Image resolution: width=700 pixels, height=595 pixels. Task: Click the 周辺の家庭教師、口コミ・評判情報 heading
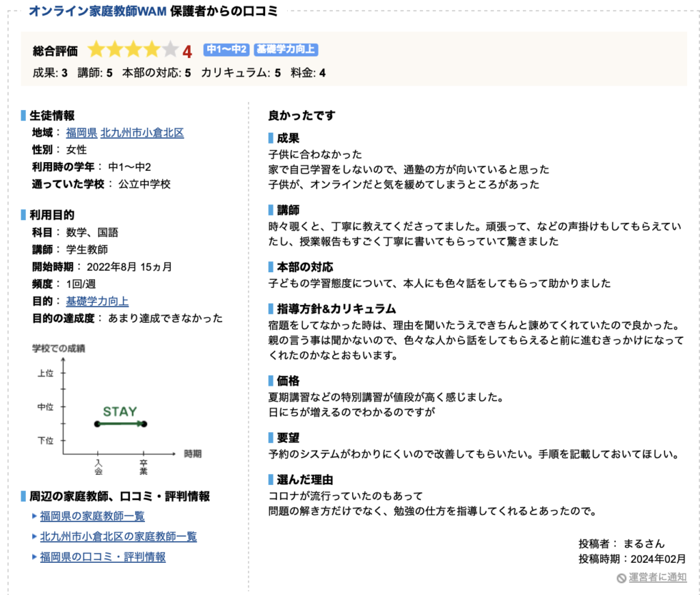[120, 497]
